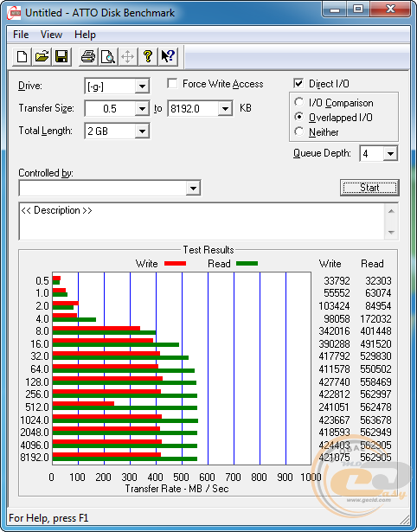Activate context help arrow-question icon
This screenshot has width=417, height=532.
pyautogui.click(x=168, y=57)
